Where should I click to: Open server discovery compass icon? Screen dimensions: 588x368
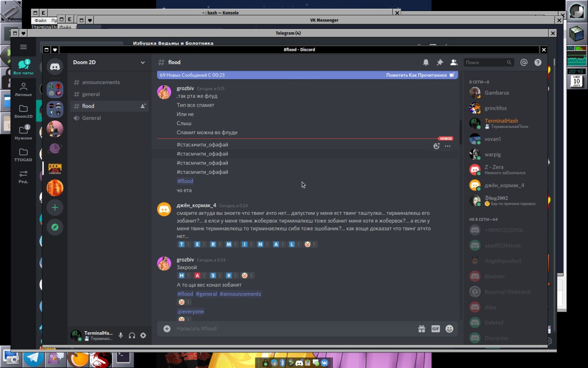coord(55,227)
